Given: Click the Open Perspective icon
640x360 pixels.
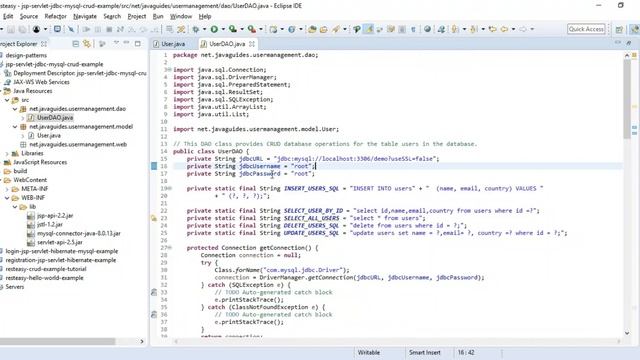Looking at the screenshot, I should 619,29.
